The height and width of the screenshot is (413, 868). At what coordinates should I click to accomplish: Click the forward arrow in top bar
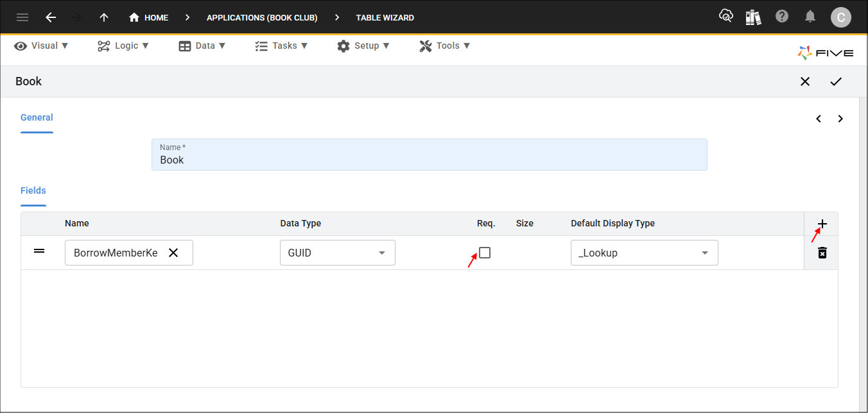click(77, 17)
